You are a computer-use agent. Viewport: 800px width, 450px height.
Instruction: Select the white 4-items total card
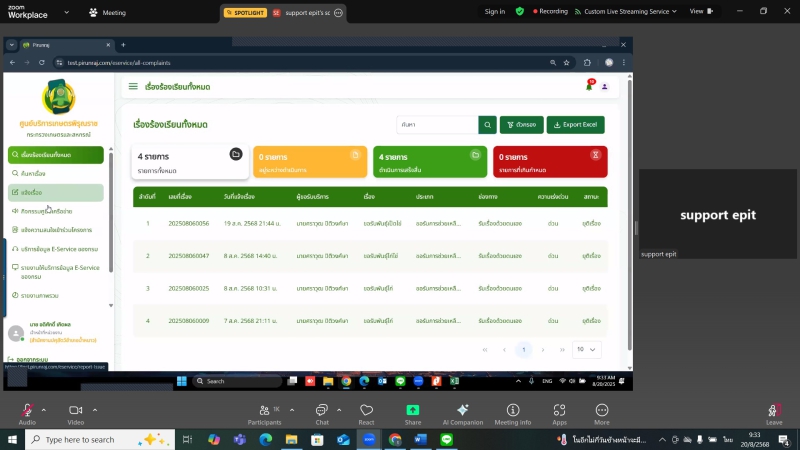click(190, 162)
